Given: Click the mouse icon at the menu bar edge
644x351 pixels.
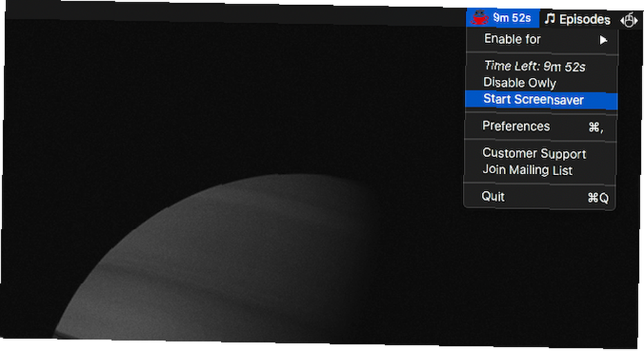Looking at the screenshot, I should [x=629, y=20].
